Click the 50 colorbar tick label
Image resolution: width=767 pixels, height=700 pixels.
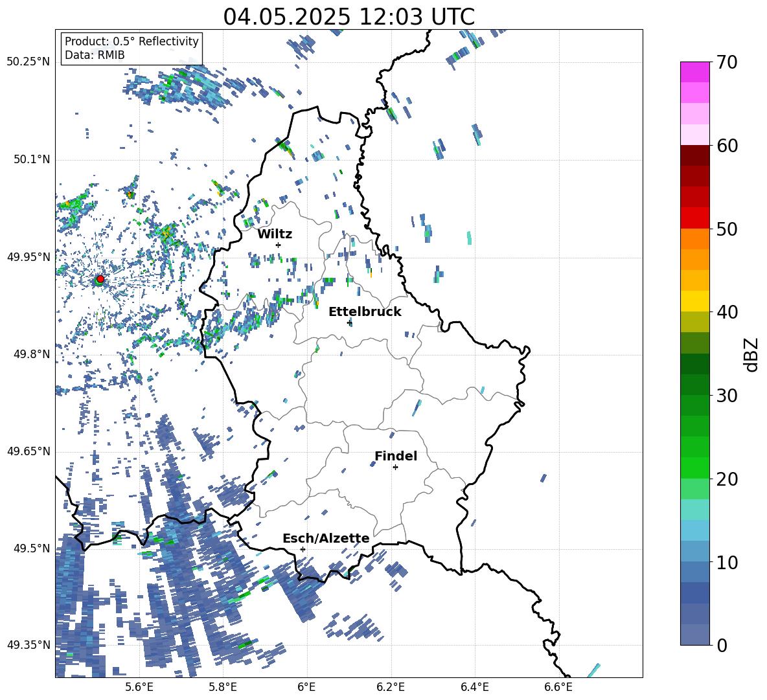[x=727, y=229]
